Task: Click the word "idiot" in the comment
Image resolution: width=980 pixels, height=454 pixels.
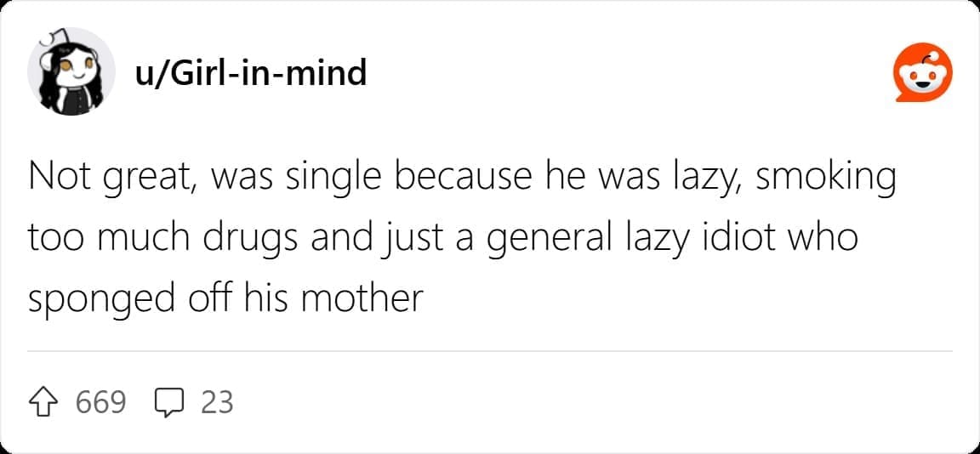Action: (x=737, y=237)
